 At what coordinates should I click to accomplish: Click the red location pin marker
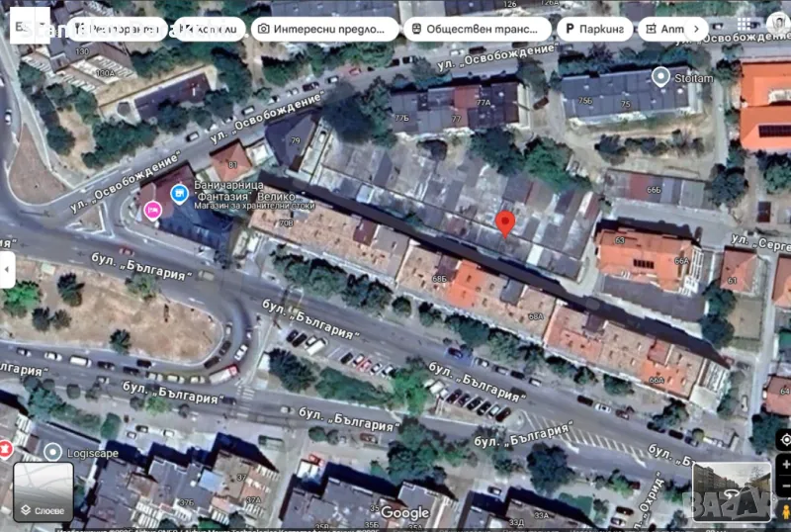[x=504, y=223]
